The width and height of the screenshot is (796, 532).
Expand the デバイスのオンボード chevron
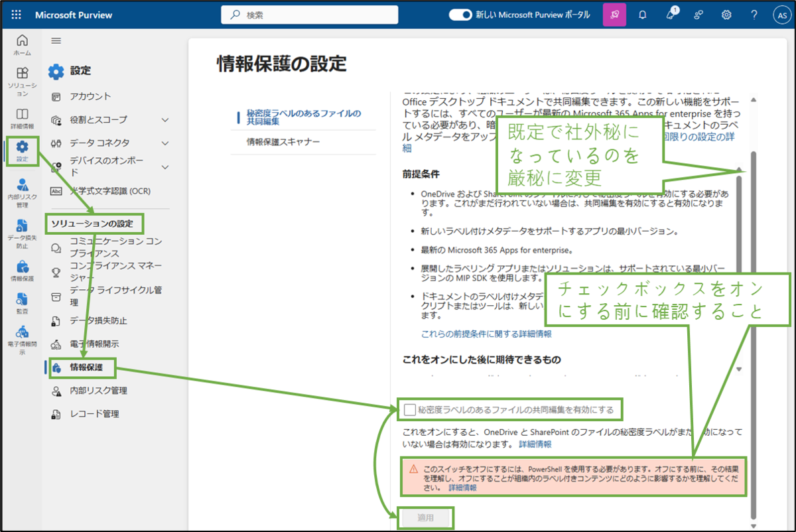(165, 166)
